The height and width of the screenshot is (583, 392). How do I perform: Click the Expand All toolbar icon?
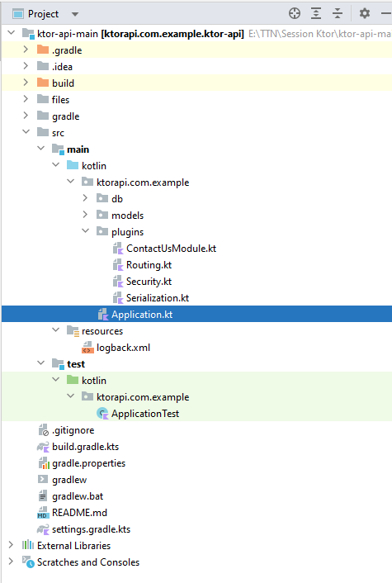[316, 13]
